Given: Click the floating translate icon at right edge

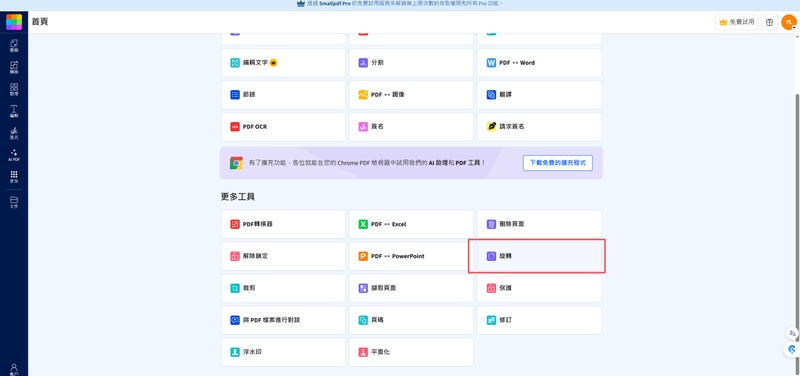Looking at the screenshot, I should 792,333.
